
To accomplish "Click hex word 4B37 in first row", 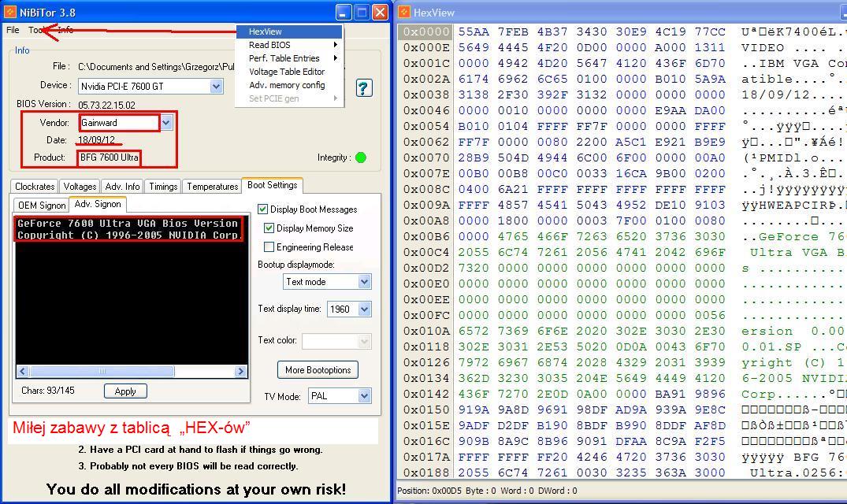I will click(x=552, y=31).
